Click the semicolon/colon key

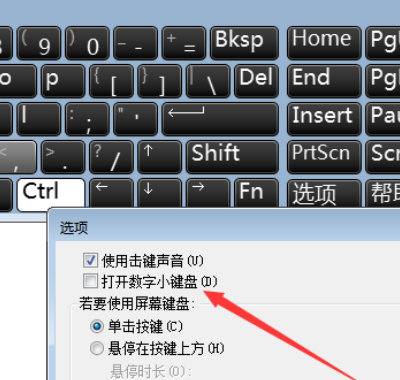[x=87, y=119]
